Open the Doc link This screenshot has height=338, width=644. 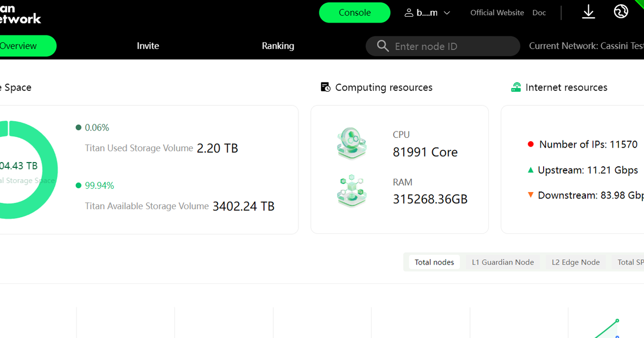pos(539,13)
